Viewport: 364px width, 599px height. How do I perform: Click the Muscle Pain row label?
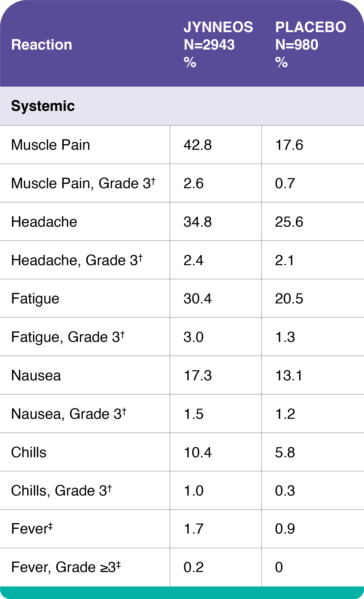51,145
